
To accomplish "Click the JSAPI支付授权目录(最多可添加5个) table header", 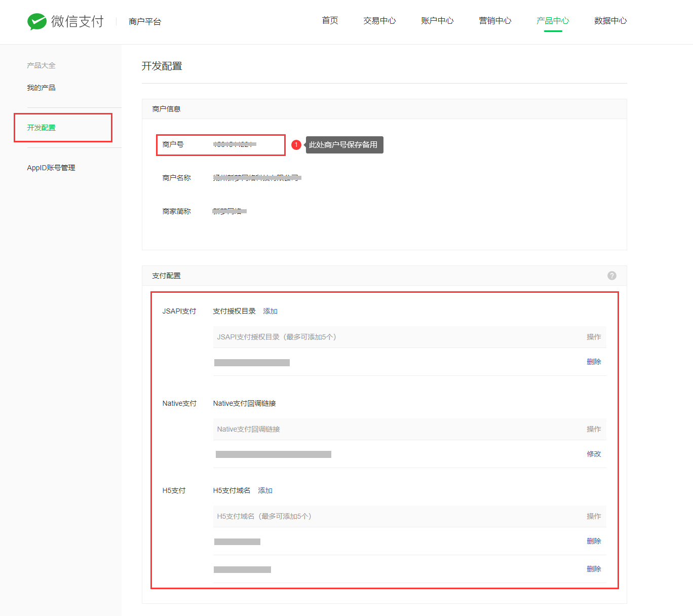I will 277,337.
